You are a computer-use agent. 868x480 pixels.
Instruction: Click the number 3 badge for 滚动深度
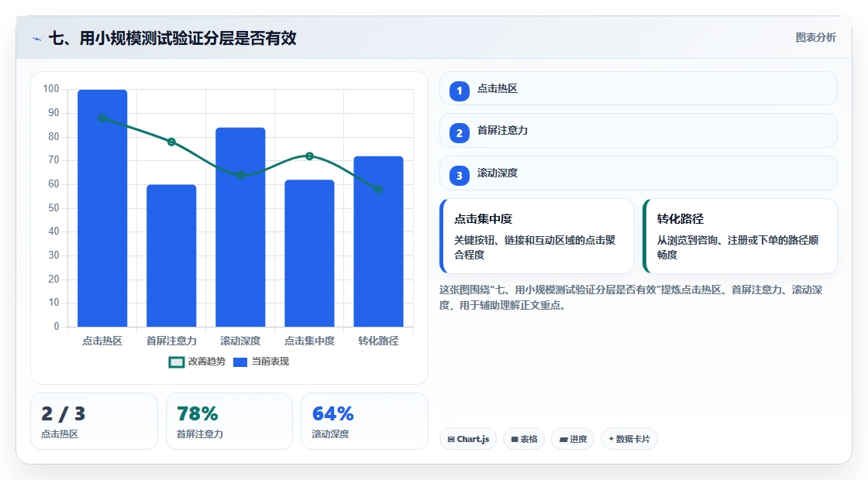pyautogui.click(x=460, y=175)
